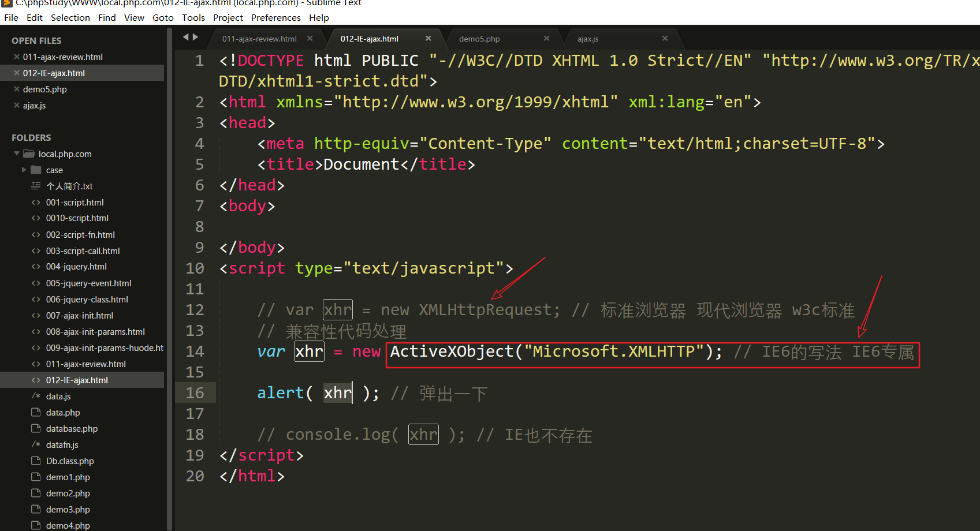This screenshot has height=531, width=980.
Task: Open the Goto menu
Action: [x=163, y=18]
